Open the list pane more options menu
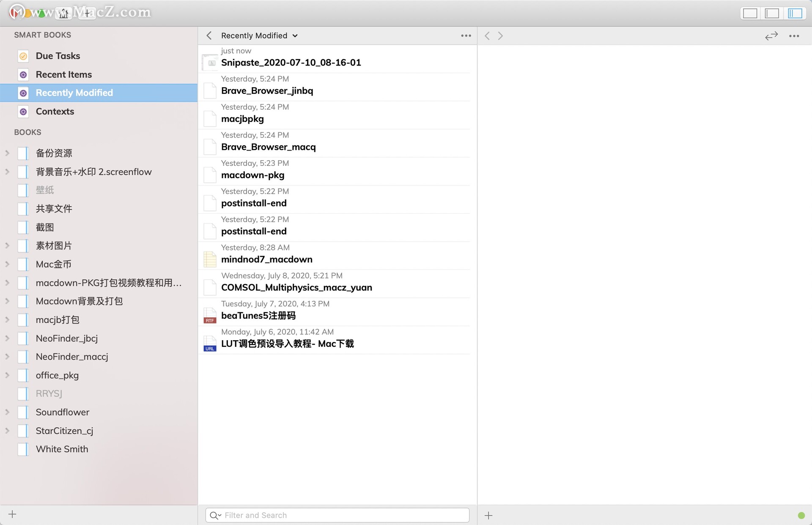This screenshot has height=525, width=812. point(466,36)
